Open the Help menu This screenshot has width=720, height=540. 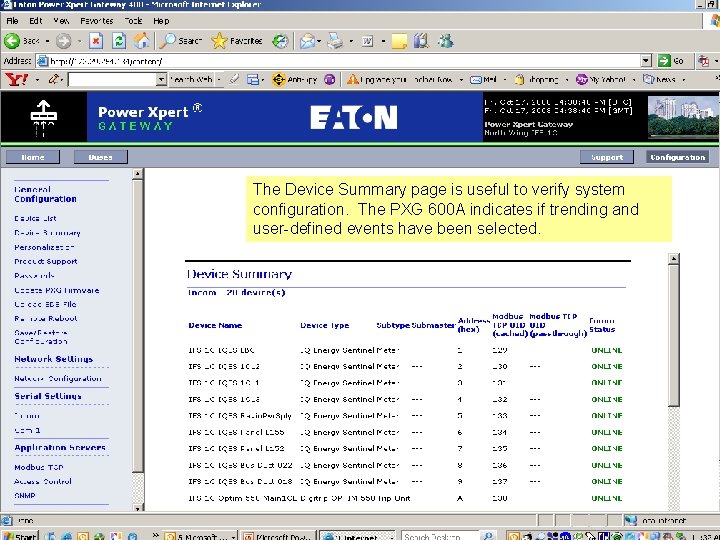pos(161,21)
